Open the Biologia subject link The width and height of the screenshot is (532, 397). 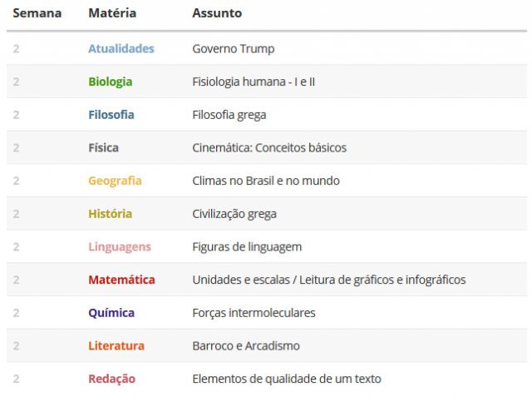pos(111,82)
